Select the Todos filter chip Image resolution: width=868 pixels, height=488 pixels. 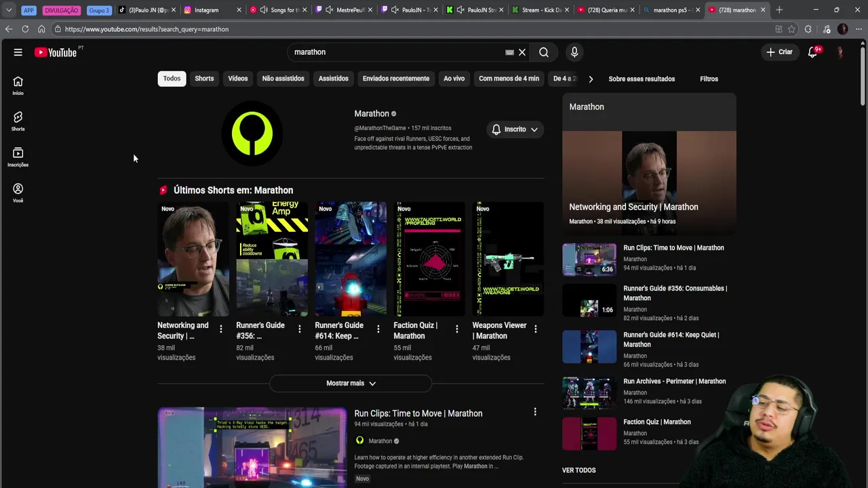[172, 79]
